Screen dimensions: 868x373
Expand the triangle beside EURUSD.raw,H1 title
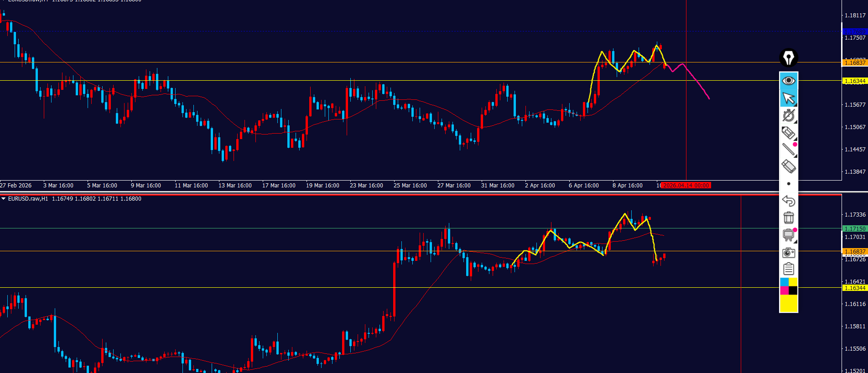[4, 199]
